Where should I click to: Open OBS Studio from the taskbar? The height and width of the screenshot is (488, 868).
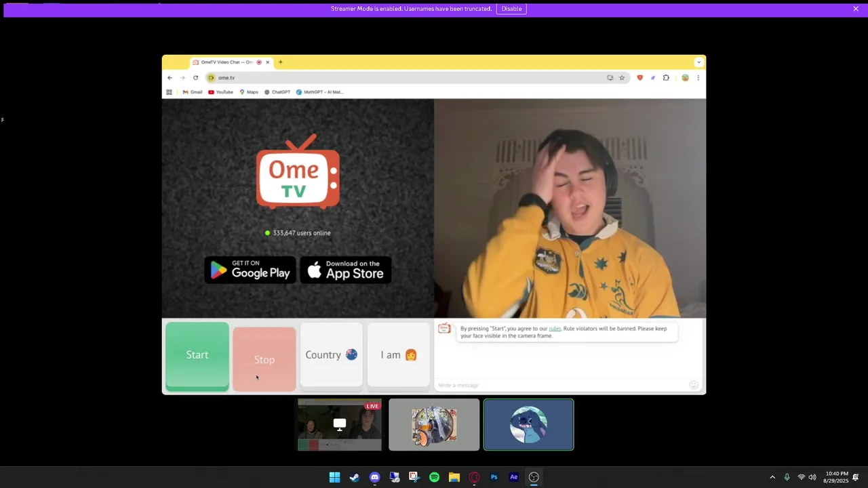pos(534,477)
